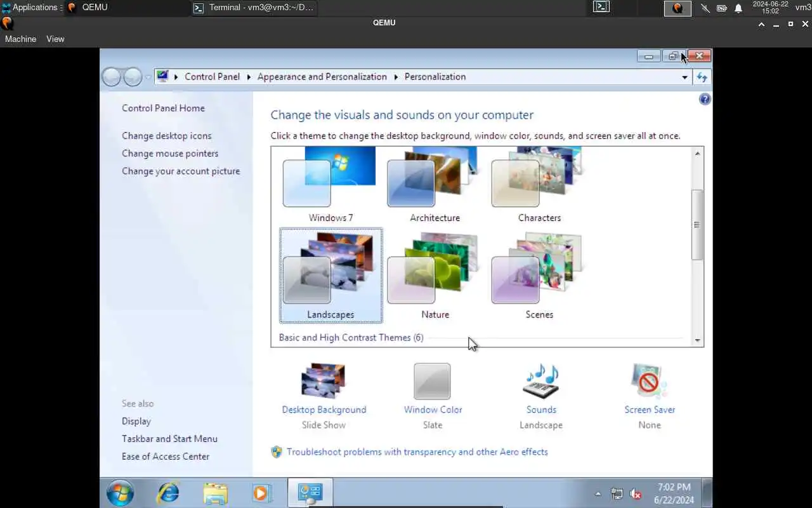Select the Architecture theme
The height and width of the screenshot is (508, 812).
click(435, 184)
